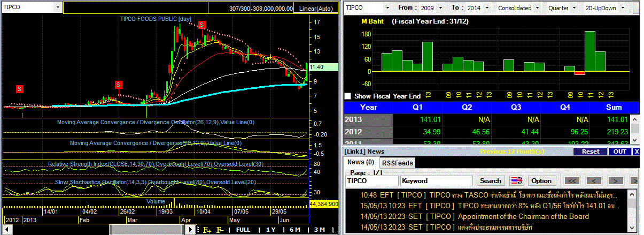Open the 10:48 EFT TIPCO TASCO news item
The height and width of the screenshot is (235, 644).
pos(487,195)
